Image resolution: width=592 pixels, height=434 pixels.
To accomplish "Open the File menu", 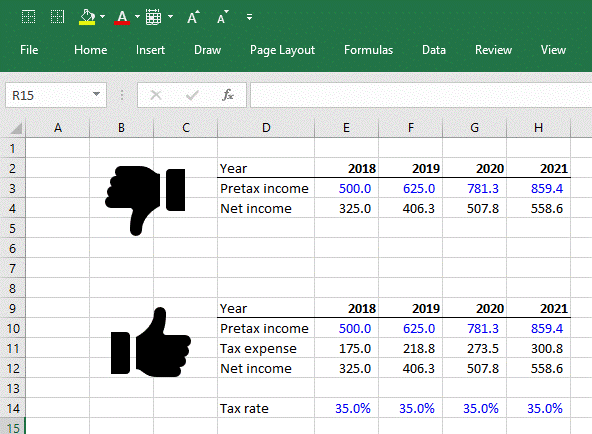I will (x=29, y=50).
